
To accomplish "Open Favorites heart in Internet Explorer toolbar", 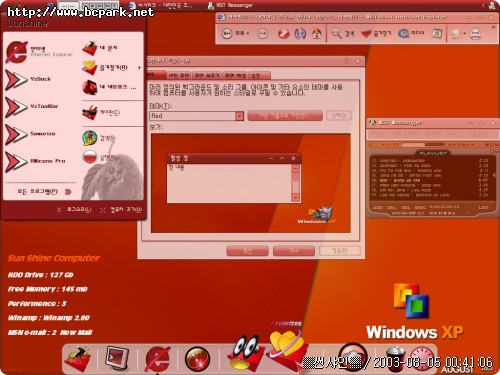I will [x=376, y=33].
